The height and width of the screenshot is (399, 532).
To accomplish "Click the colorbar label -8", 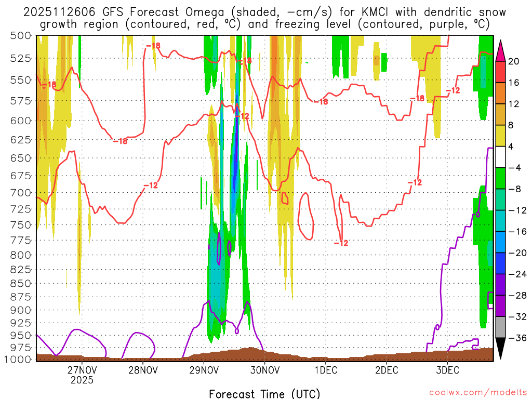I will coord(515,189).
